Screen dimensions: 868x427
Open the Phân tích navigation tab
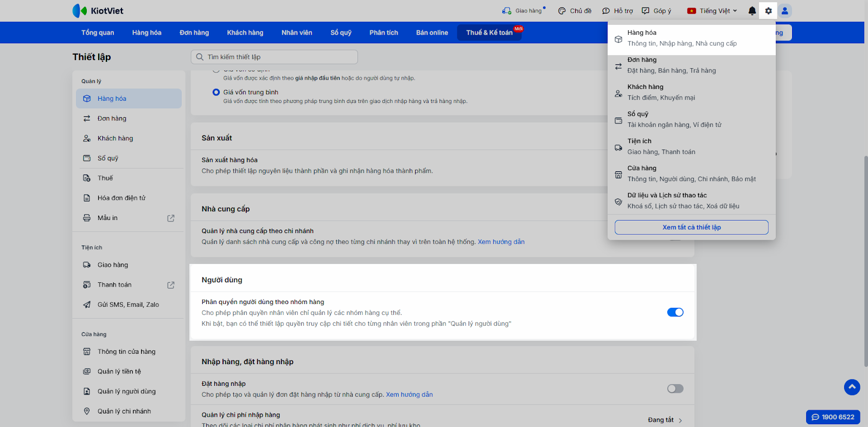(x=384, y=33)
